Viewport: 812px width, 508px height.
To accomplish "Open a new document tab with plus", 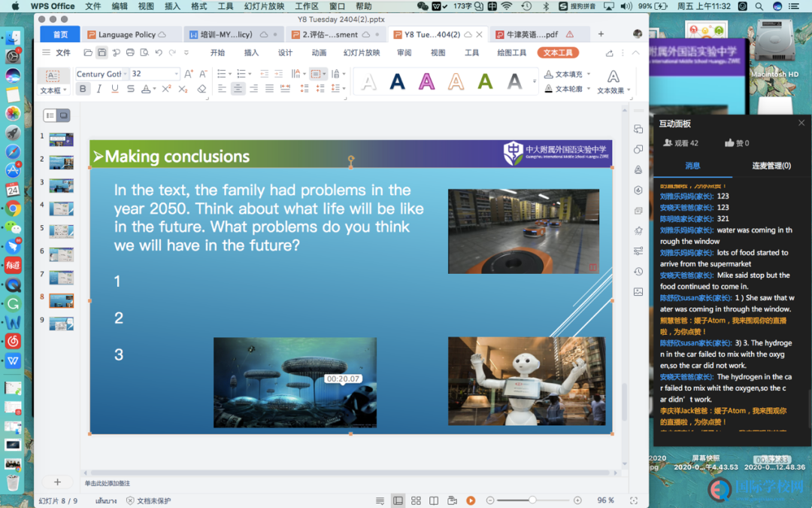I will coord(601,34).
